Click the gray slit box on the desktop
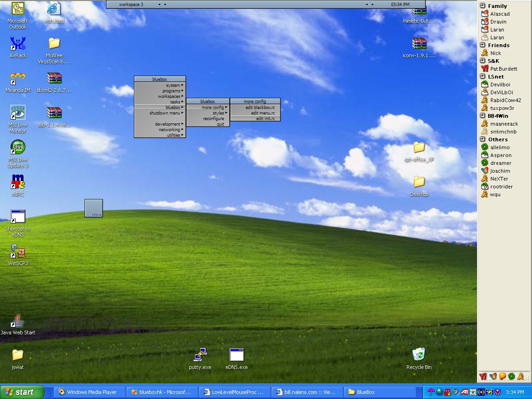532x399 pixels. tap(94, 208)
